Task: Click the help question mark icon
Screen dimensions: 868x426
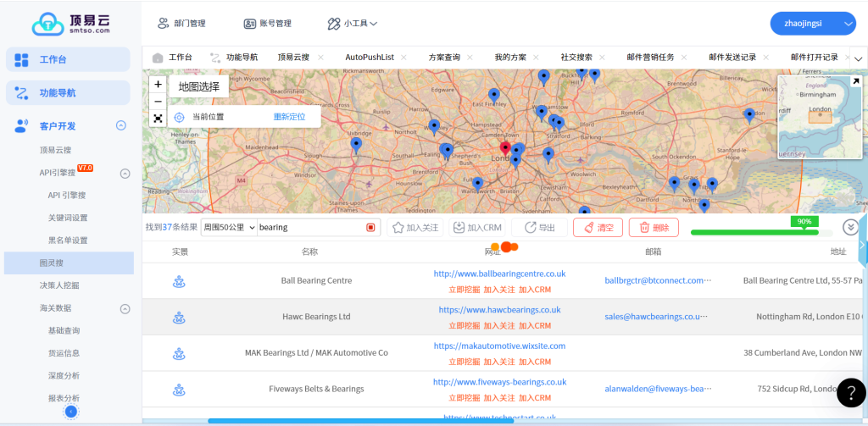Action: tap(850, 392)
